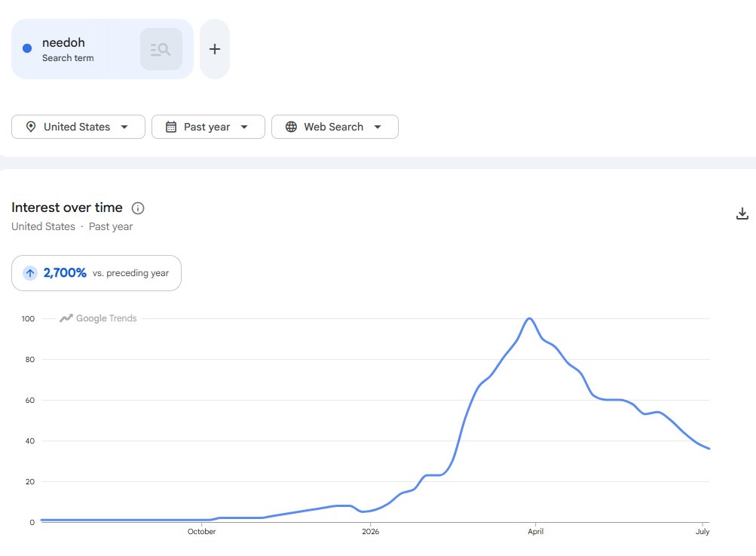The image size is (756, 556).
Task: Click the up arrow icon in growth badge
Action: [x=30, y=273]
